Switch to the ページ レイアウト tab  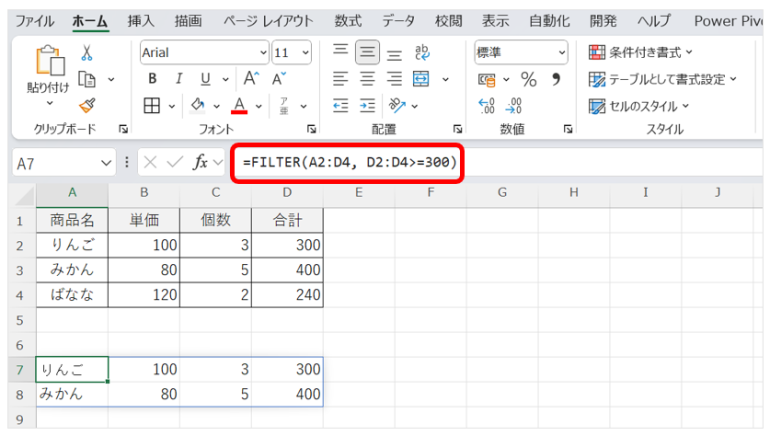(268, 21)
